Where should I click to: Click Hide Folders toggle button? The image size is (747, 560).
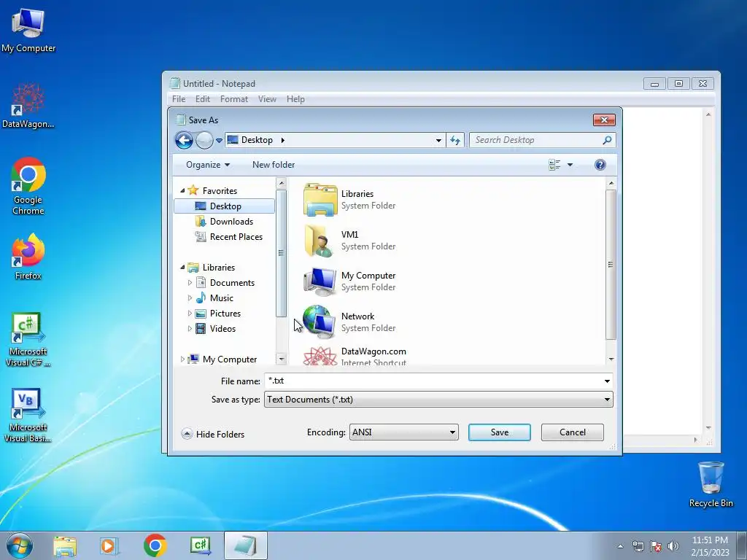tap(213, 434)
